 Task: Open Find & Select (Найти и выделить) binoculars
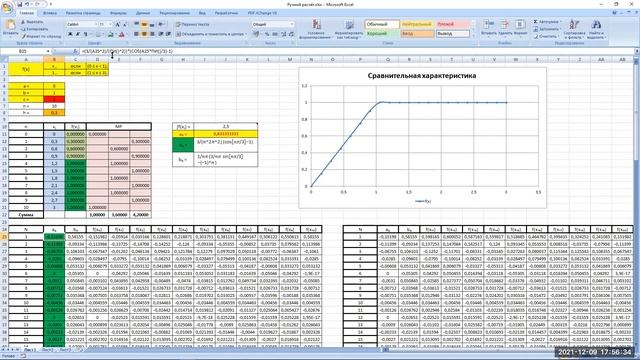pyautogui.click(x=596, y=29)
